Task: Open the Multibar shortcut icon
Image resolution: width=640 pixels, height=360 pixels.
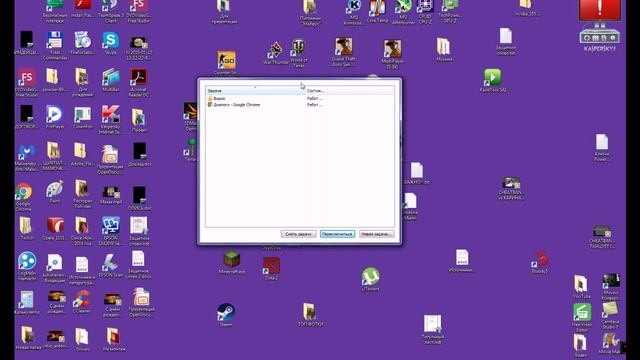Action: point(111,80)
